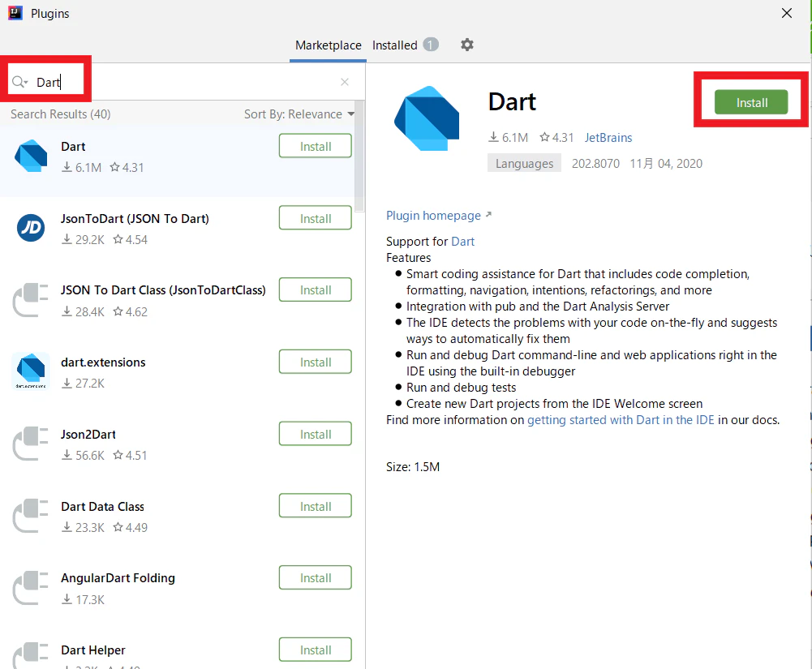This screenshot has width=812, height=669.
Task: Select the Dart Helper result title
Action: pos(93,650)
